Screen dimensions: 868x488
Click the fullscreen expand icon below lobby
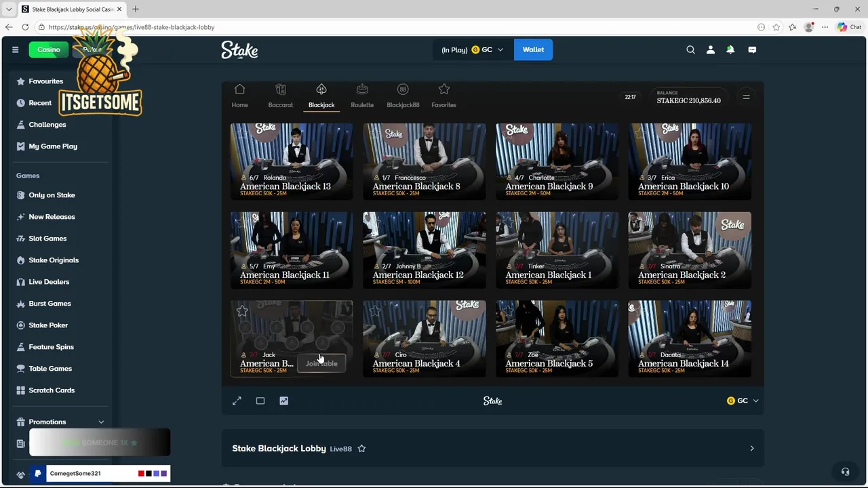coord(237,401)
